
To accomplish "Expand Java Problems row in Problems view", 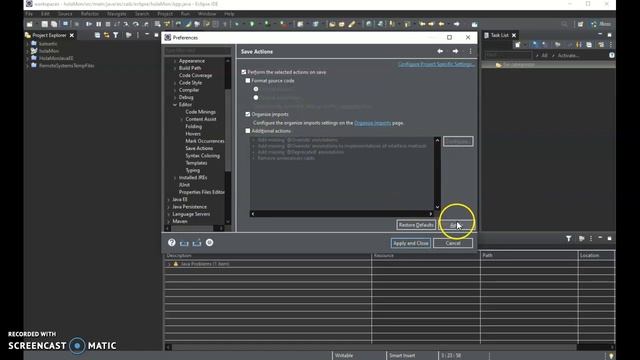I will pos(169,264).
